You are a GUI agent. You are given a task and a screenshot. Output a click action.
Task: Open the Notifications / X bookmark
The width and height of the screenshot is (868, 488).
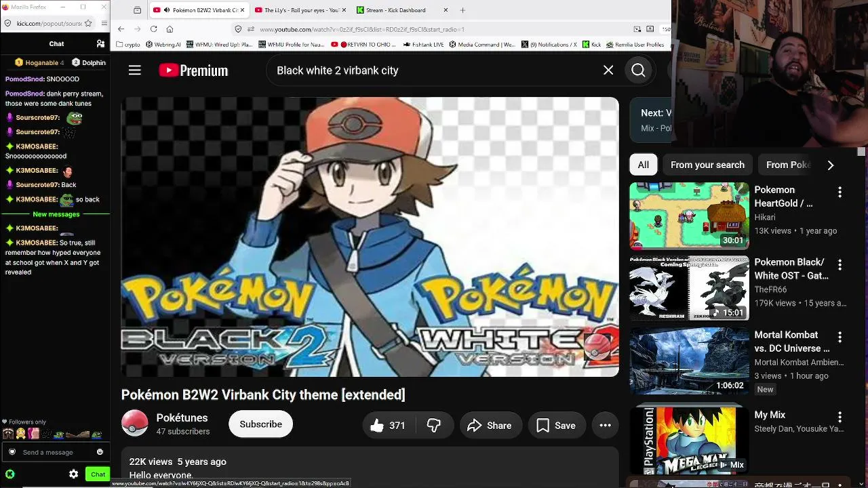pos(549,45)
